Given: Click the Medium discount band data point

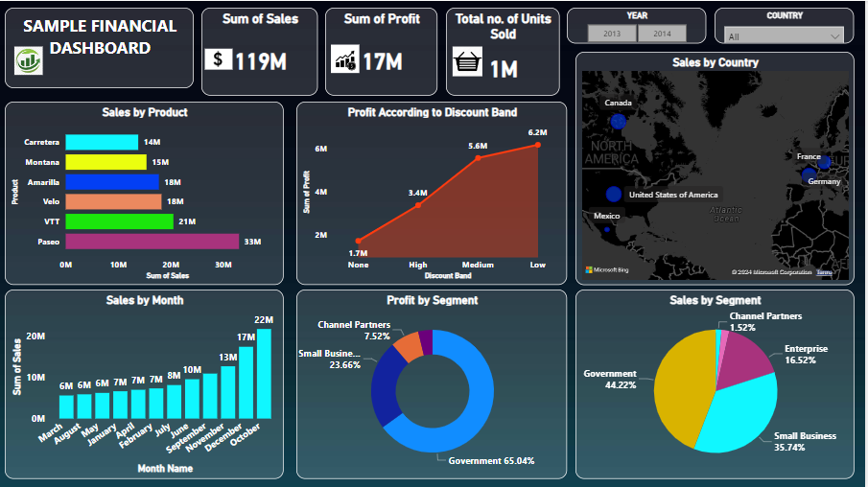Looking at the screenshot, I should coord(478,157).
